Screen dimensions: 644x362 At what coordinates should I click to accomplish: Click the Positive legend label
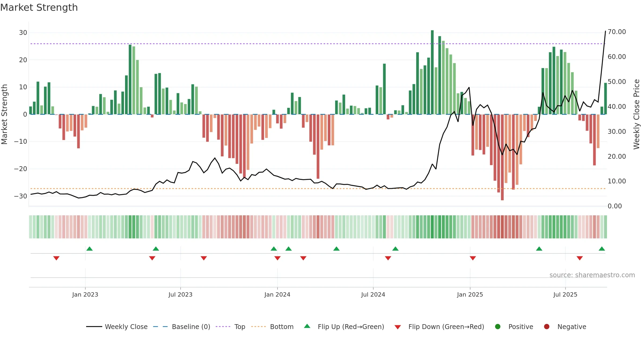pyautogui.click(x=521, y=327)
